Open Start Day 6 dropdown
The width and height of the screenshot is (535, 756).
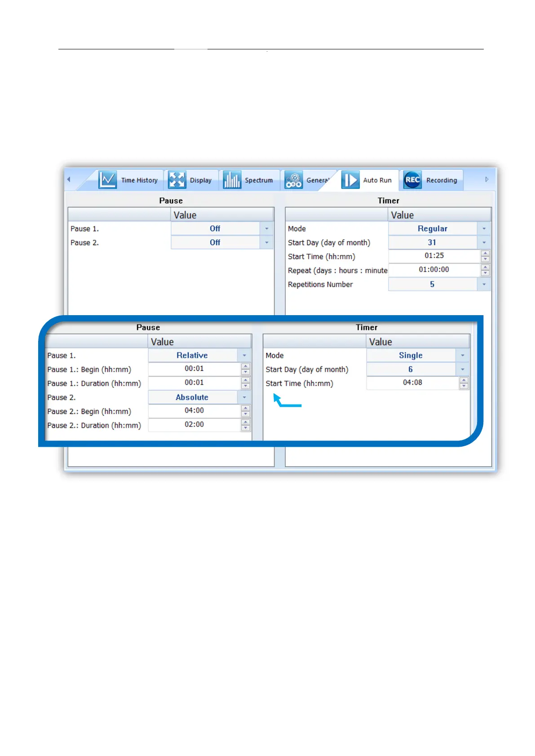[x=463, y=369]
